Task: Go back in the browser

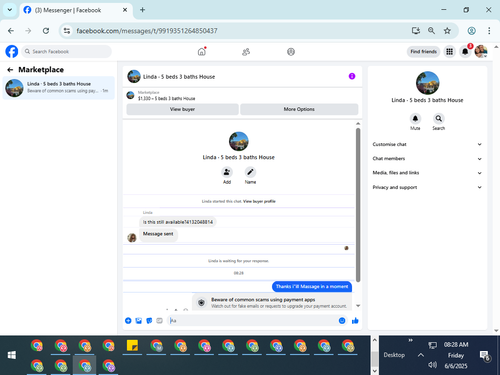Action: point(11,31)
